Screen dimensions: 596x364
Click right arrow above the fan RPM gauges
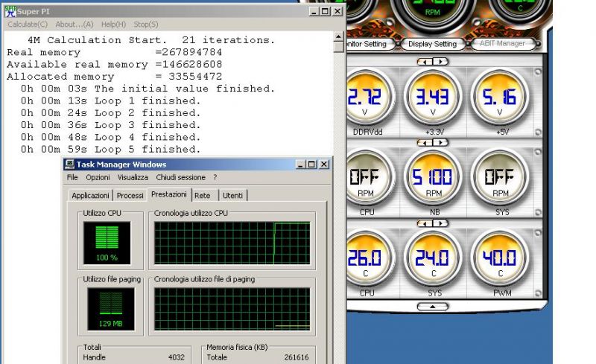440,142
